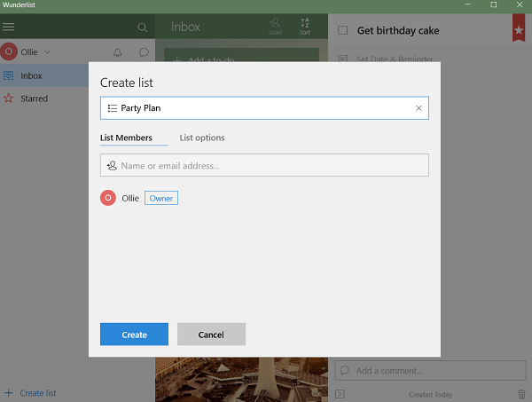Focus the Name or email address field
Viewport: 532px width, 402px height.
[266, 165]
